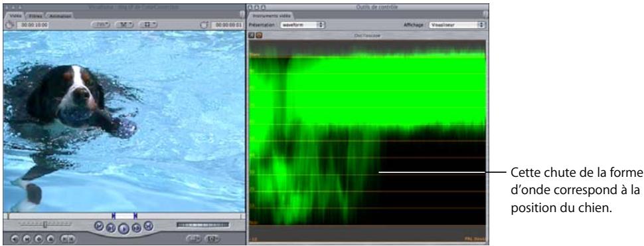Click the Mark In/Out button pair
This screenshot has height=246, width=644.
pos(67,238)
